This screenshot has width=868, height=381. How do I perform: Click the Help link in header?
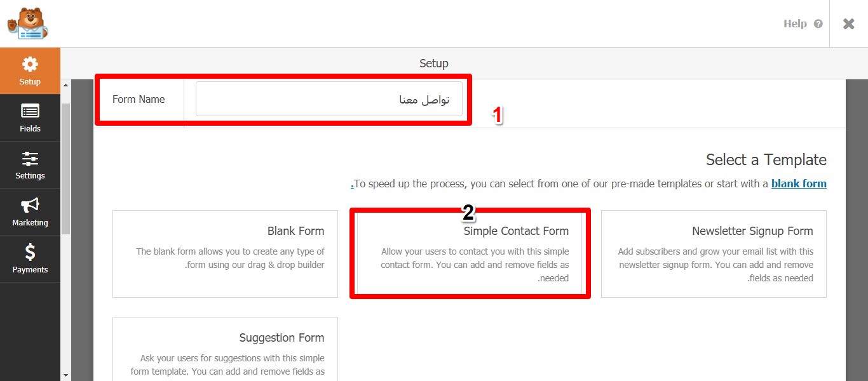click(794, 24)
